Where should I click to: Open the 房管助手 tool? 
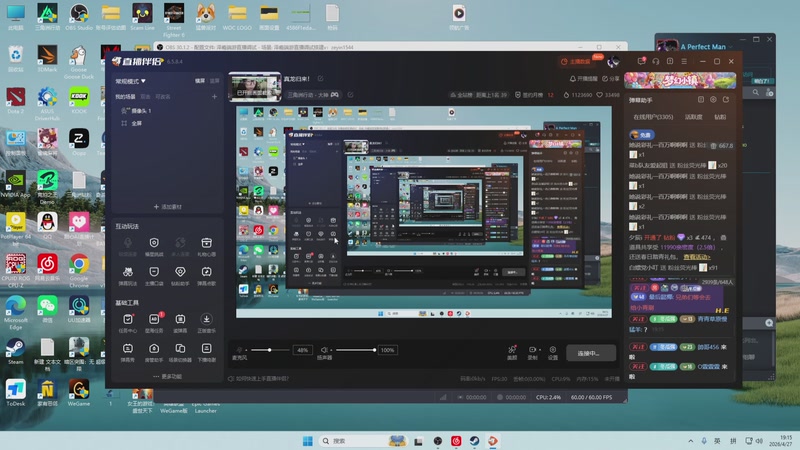tap(154, 352)
